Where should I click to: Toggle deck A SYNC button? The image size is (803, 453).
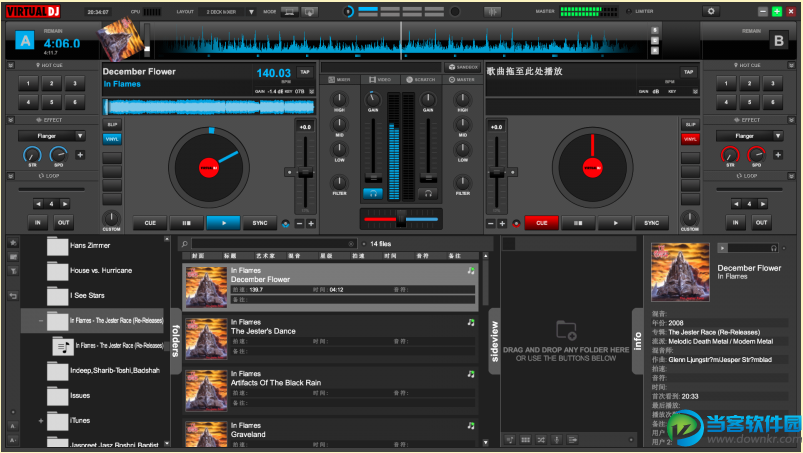[x=260, y=223]
